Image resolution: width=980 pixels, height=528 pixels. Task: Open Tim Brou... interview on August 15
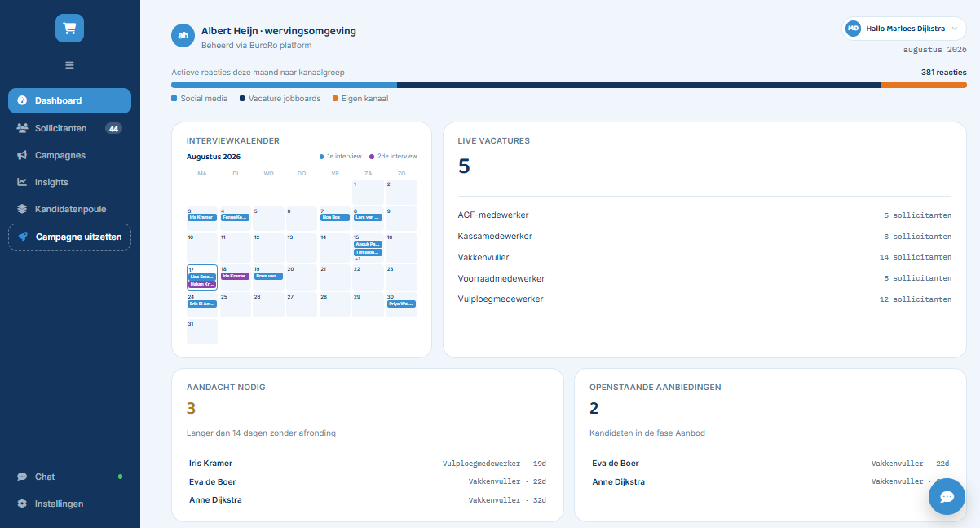tap(369, 253)
